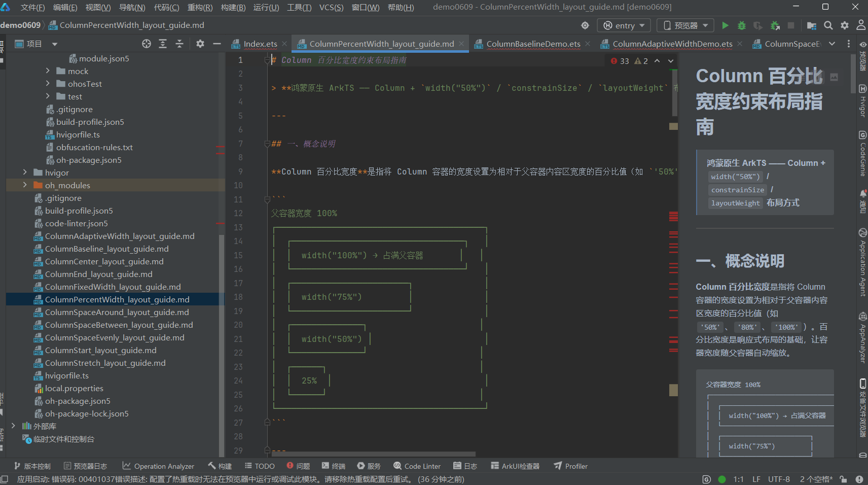
Task: Toggle read-only lock in status bar
Action: pyautogui.click(x=843, y=479)
